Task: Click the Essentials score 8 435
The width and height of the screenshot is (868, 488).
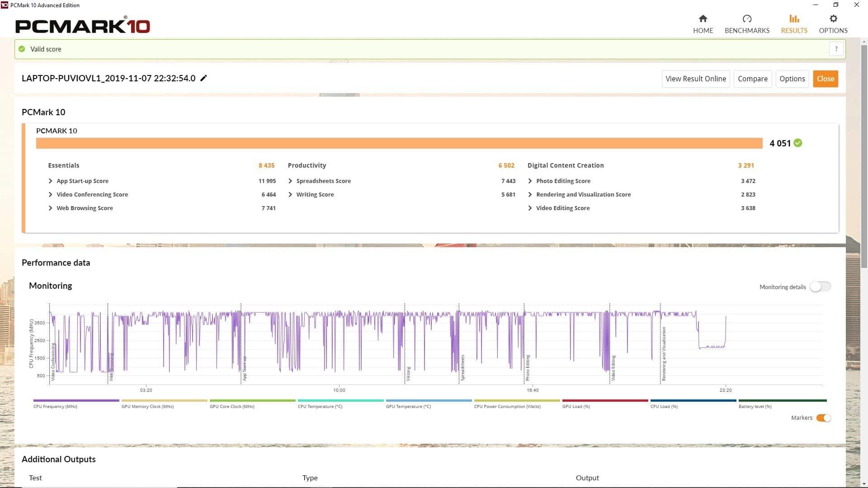Action: click(266, 165)
